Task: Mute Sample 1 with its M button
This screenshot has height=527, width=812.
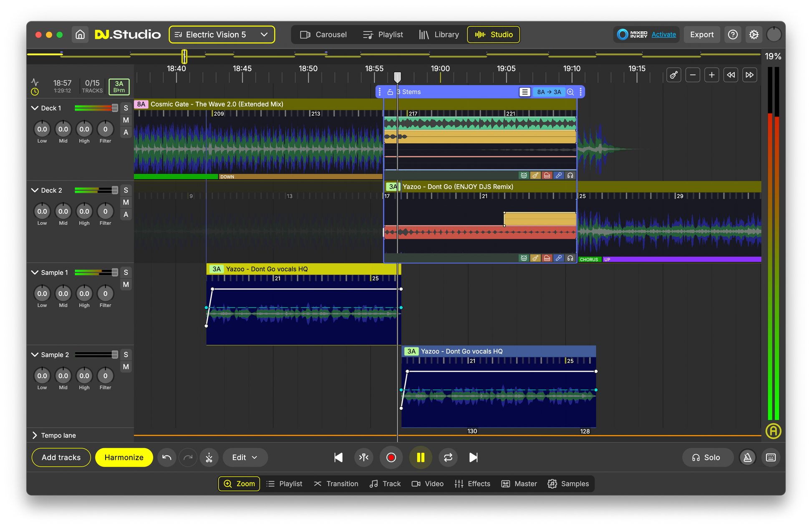Action: click(126, 284)
